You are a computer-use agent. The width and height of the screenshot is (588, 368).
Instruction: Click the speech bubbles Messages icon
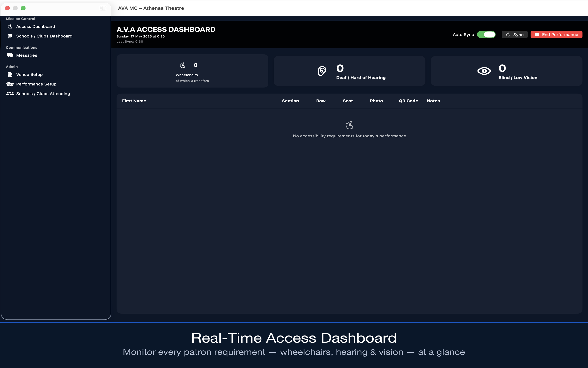point(10,55)
